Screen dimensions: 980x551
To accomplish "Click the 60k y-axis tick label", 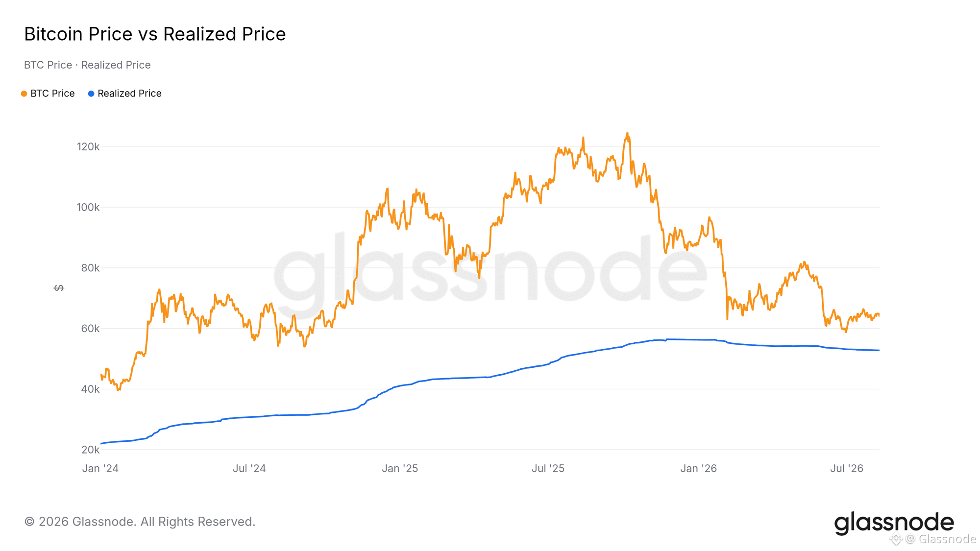I will [x=90, y=329].
